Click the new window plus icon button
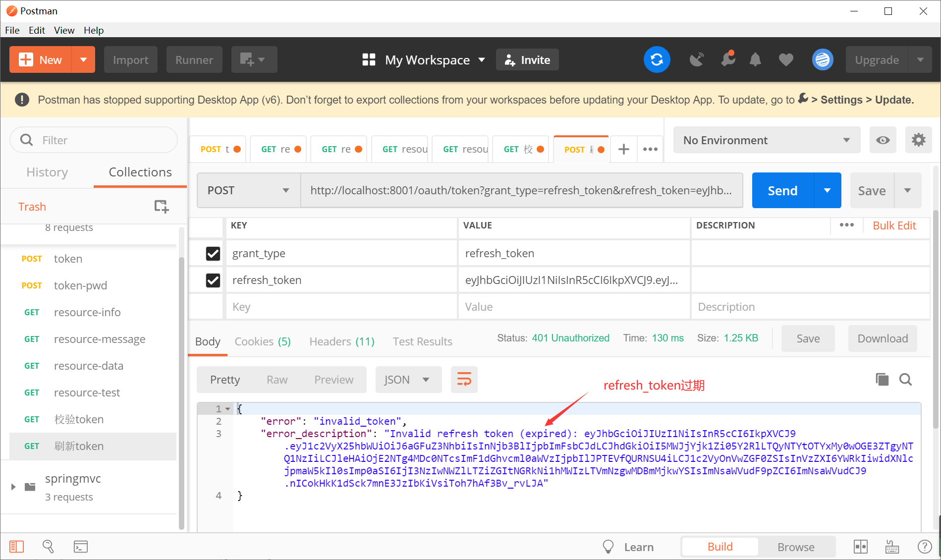The height and width of the screenshot is (560, 941). tap(254, 60)
